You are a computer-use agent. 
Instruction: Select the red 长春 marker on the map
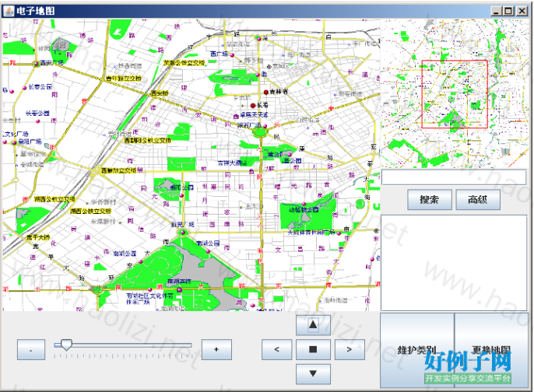point(253,105)
